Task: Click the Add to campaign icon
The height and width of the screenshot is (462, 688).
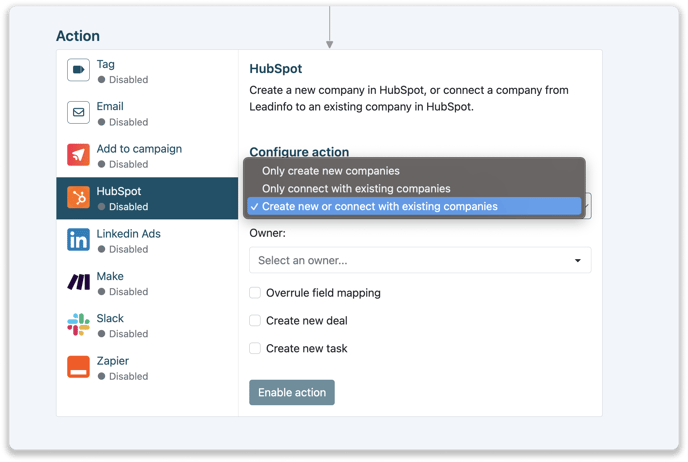Action: [x=78, y=155]
